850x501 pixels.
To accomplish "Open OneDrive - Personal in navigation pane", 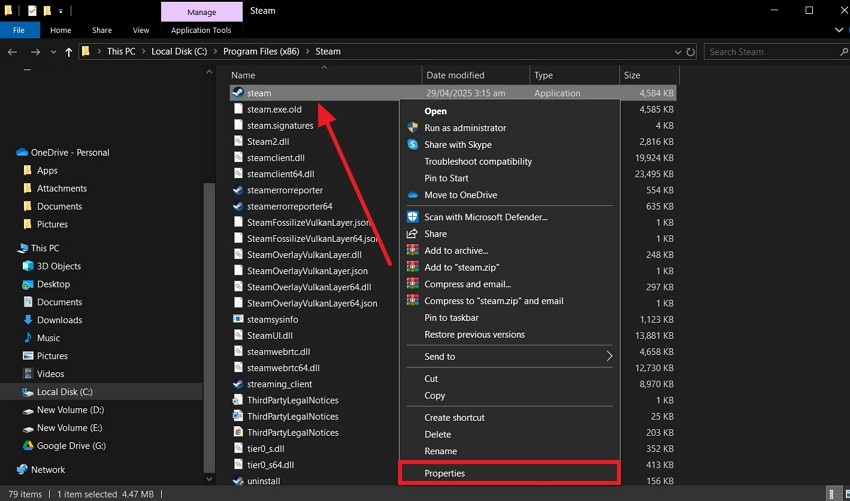I will (x=70, y=152).
